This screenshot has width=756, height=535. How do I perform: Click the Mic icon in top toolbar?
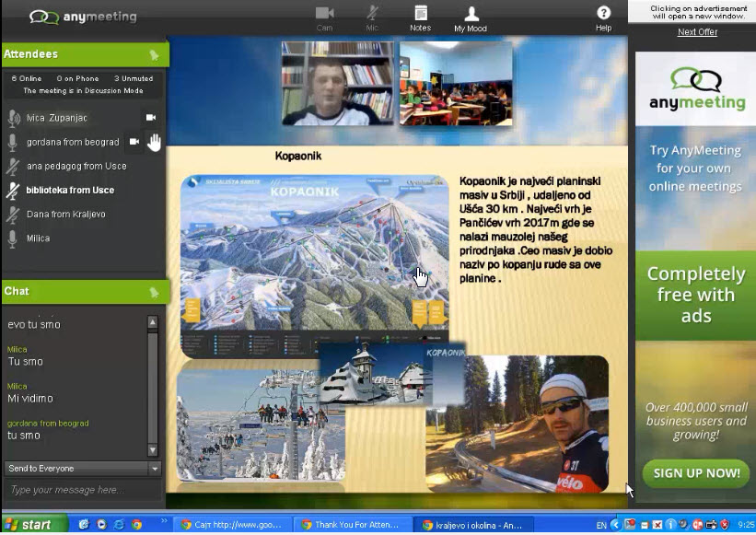pos(372,17)
